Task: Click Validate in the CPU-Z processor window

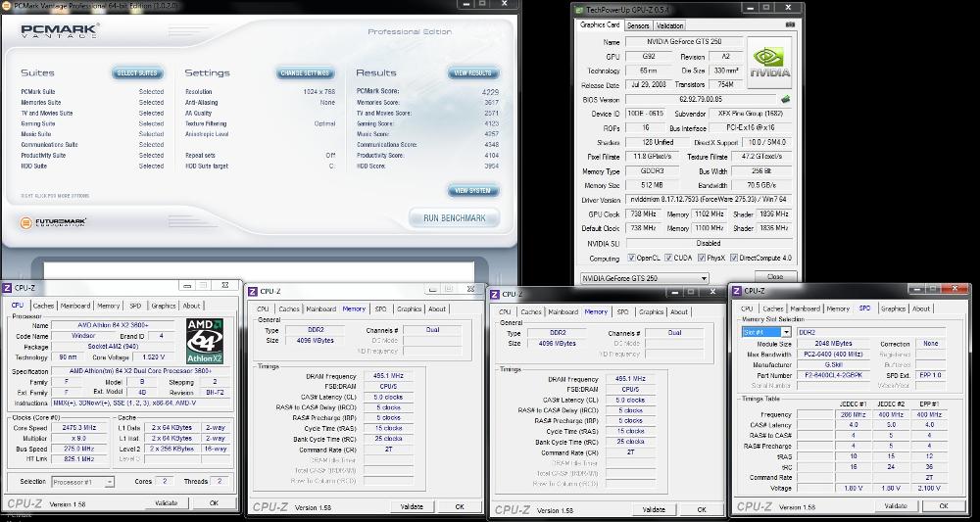Action: click(167, 502)
